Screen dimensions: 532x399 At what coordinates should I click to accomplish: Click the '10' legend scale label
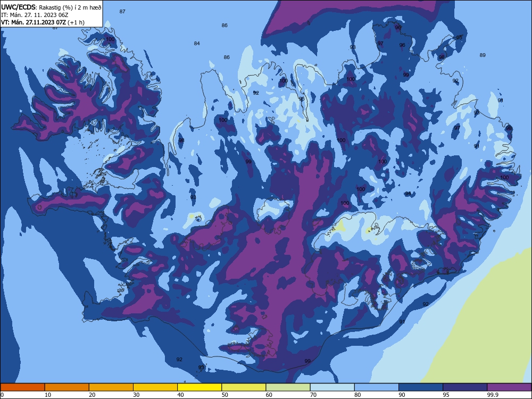pos(48,395)
